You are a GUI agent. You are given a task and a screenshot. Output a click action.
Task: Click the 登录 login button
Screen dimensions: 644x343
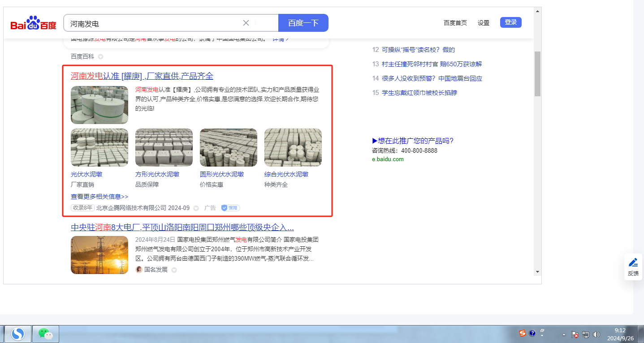point(511,22)
